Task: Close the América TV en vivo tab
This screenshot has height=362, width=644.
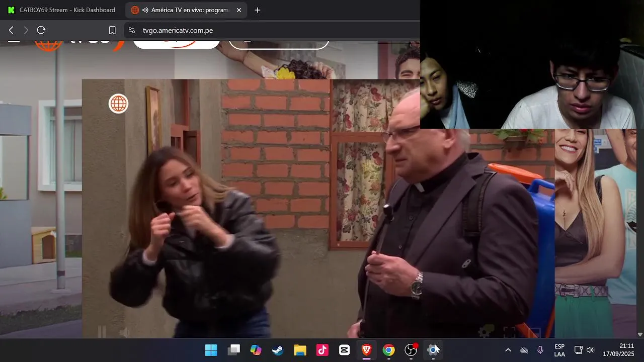Action: tap(239, 10)
